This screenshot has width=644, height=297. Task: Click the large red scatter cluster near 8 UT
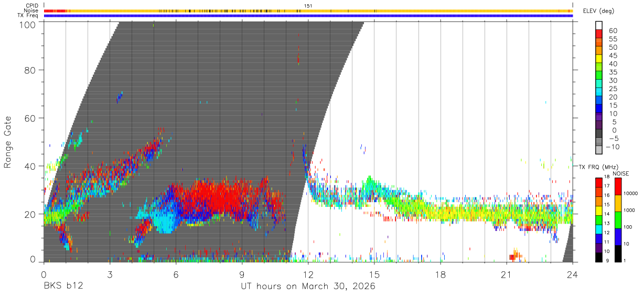220,199
